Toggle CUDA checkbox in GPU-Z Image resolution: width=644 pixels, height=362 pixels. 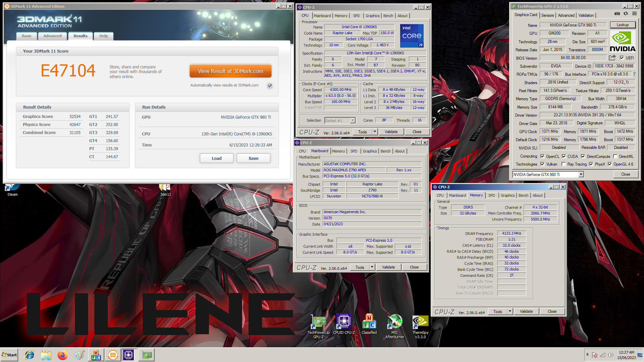point(564,156)
